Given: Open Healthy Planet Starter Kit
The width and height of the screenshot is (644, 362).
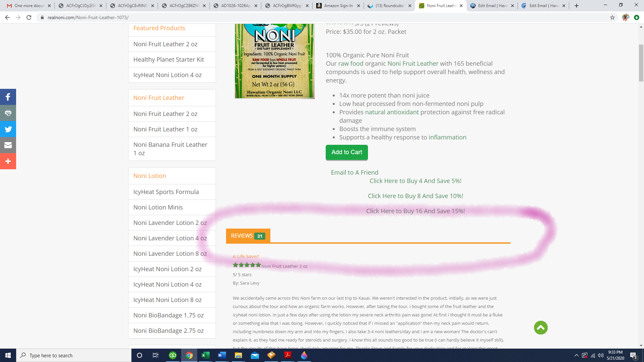Looking at the screenshot, I should [x=172, y=60].
